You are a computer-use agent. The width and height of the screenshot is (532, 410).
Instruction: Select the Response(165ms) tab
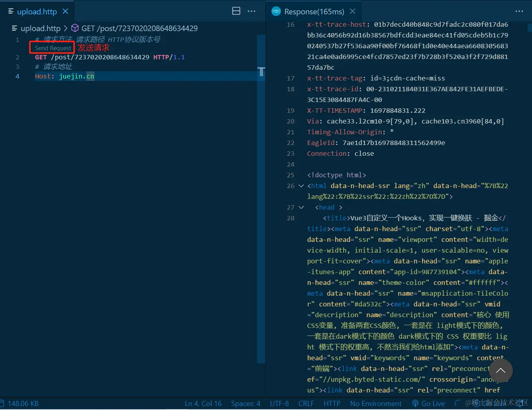(314, 12)
